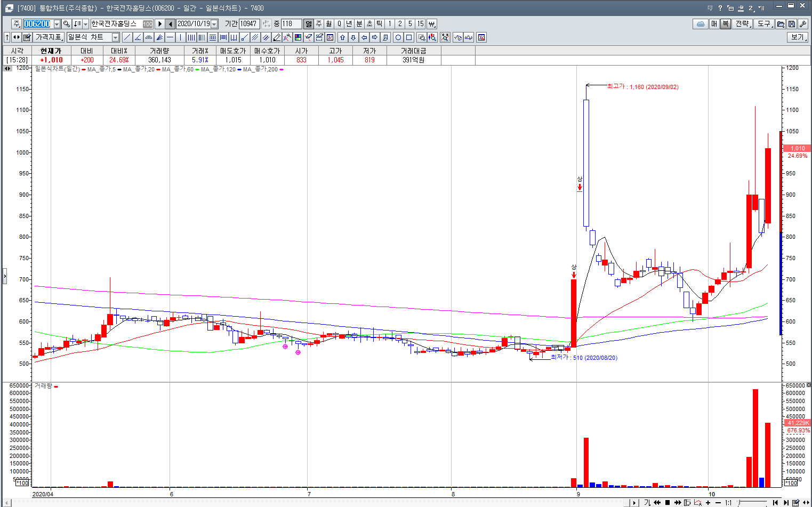Select the vertical line tool
The image size is (812, 507).
[x=181, y=37]
